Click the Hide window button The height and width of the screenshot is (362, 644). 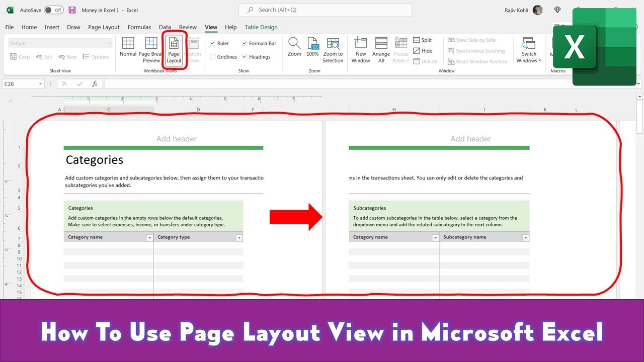point(423,51)
